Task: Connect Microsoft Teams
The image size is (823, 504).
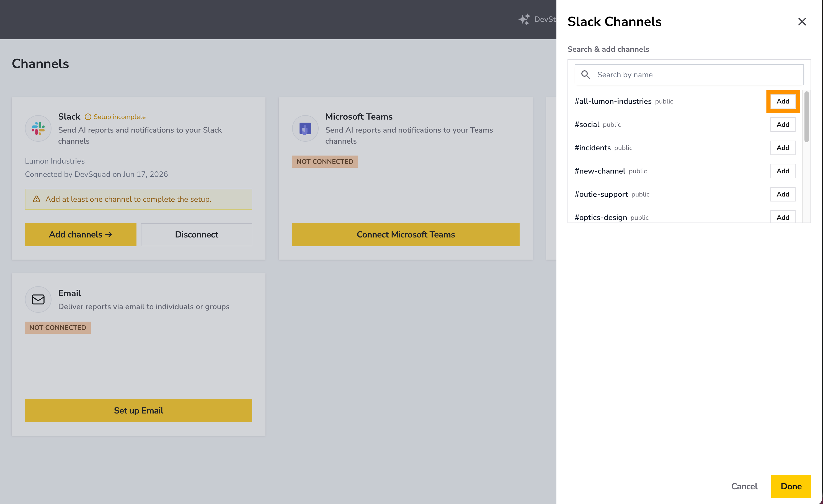Action: coord(406,234)
